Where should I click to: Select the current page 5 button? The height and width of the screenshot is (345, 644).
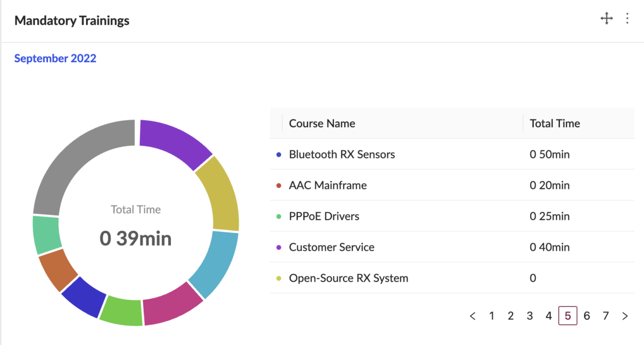coord(568,316)
